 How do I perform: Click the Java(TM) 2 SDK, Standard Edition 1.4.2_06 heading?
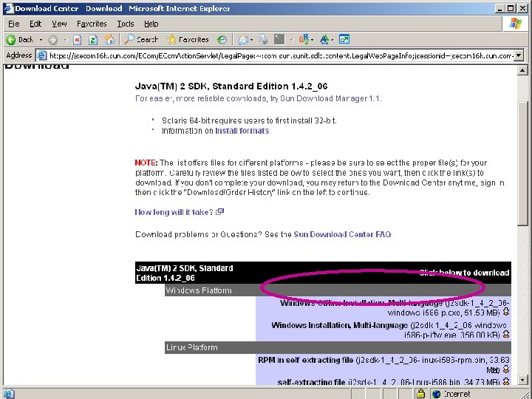pyautogui.click(x=231, y=86)
